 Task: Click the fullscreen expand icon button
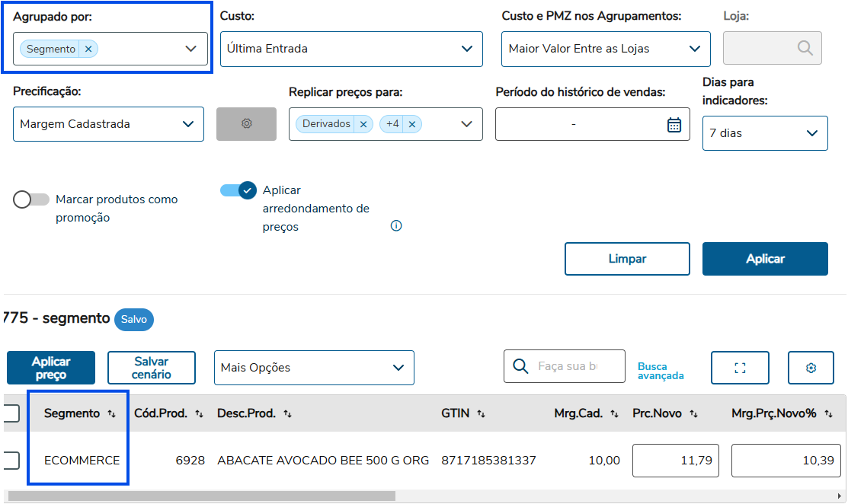click(x=740, y=368)
